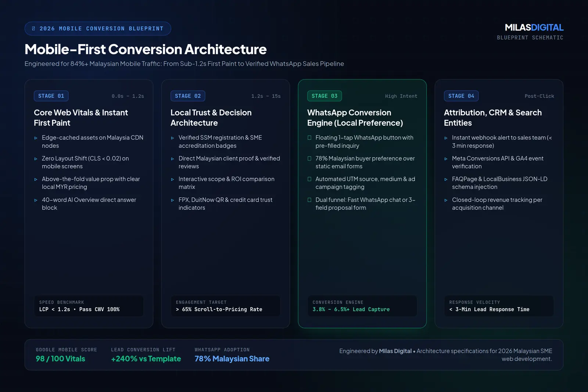Click the 2026 Mobile Conversion Blueprint badge

[98, 29]
